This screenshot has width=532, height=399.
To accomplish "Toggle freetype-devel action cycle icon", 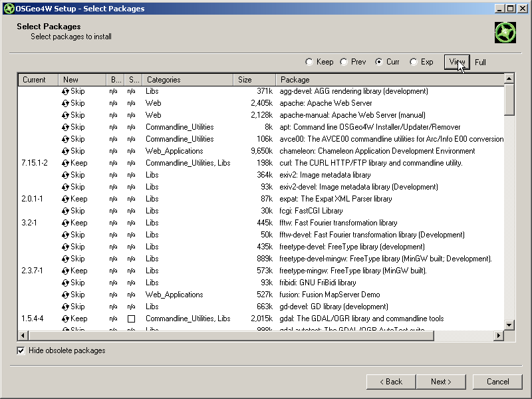I will (x=65, y=247).
